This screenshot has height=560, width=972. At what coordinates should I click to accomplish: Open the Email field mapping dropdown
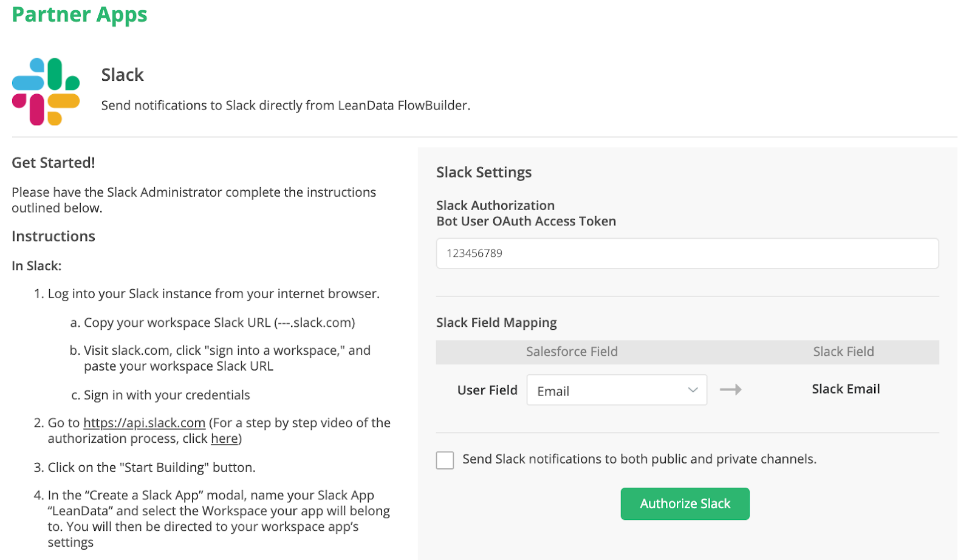click(x=616, y=390)
